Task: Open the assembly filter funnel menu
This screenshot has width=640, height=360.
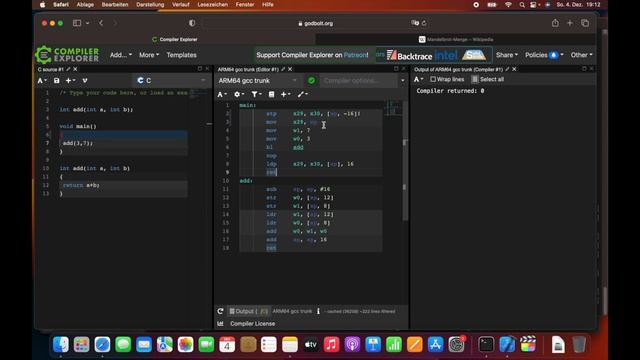Action: [x=256, y=94]
